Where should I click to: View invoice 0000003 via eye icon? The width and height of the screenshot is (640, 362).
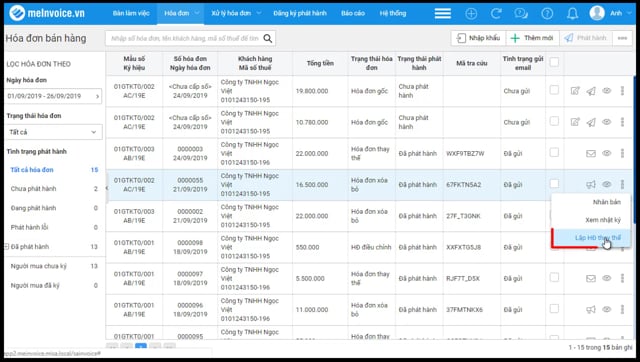tap(607, 153)
